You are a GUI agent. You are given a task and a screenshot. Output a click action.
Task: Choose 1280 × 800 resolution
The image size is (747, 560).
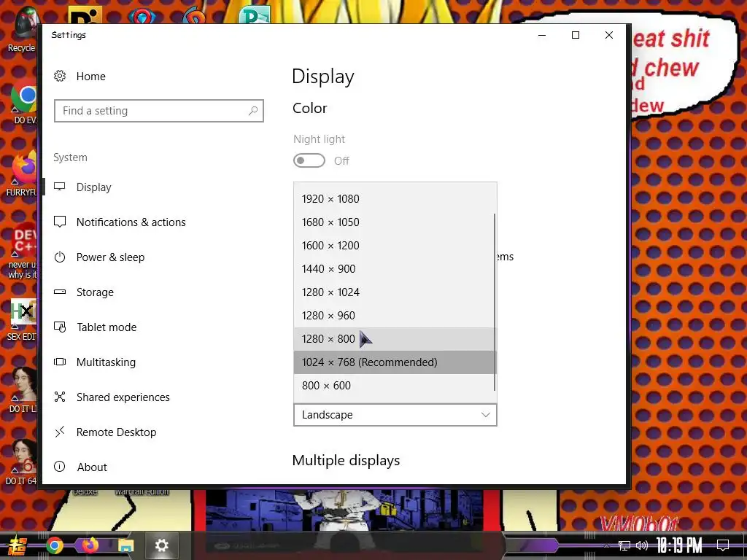(x=394, y=338)
